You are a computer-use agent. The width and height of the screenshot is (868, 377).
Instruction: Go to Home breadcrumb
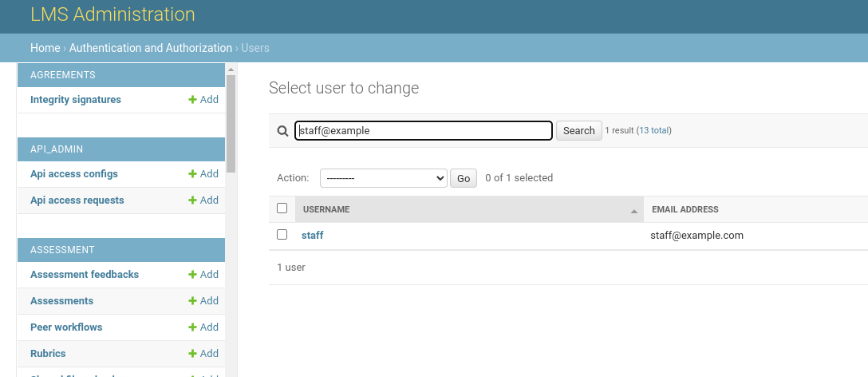point(45,48)
